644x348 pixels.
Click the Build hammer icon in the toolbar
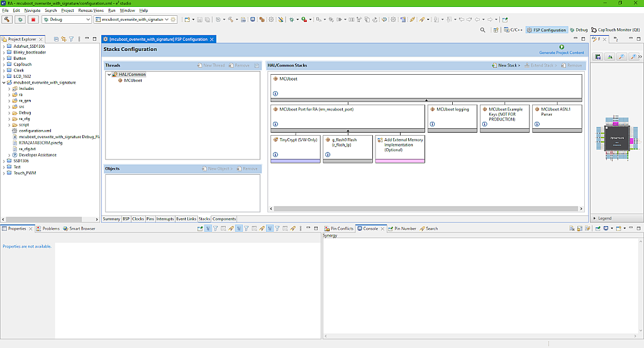(7, 19)
